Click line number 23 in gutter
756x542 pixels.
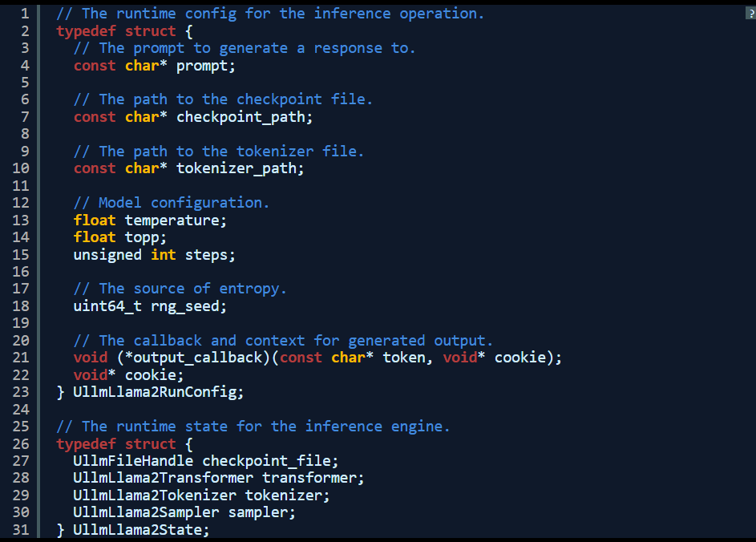(x=21, y=392)
